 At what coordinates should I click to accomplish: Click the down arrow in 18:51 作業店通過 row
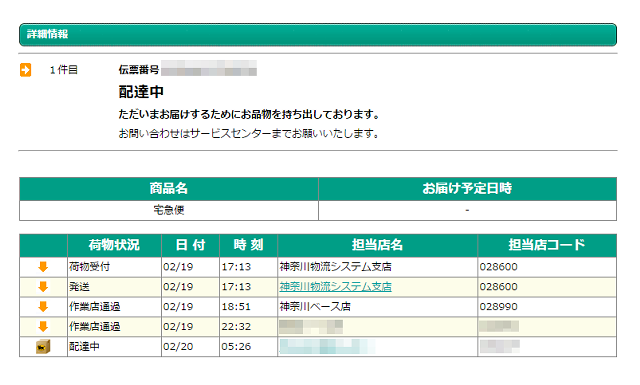43,307
